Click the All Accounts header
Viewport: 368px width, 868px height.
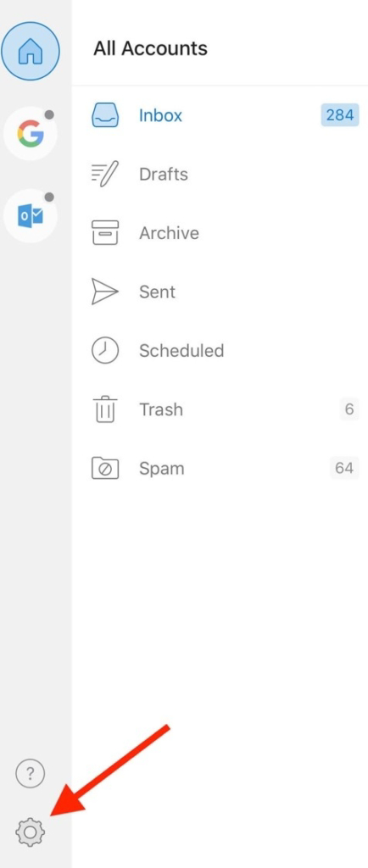click(151, 48)
